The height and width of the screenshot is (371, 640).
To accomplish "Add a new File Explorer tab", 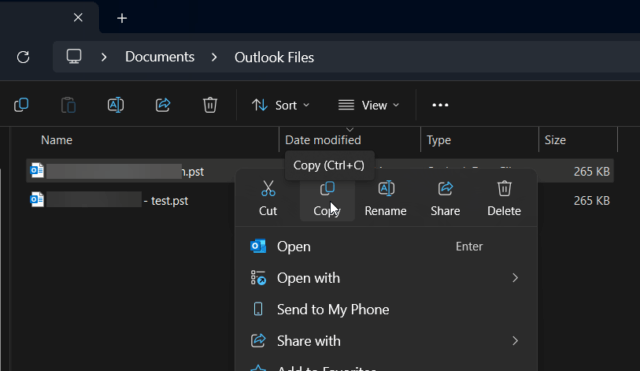I will pos(122,18).
